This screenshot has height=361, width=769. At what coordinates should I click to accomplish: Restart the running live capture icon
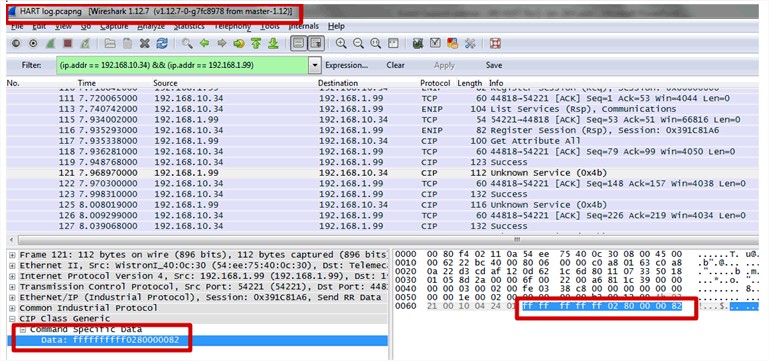[x=85, y=44]
